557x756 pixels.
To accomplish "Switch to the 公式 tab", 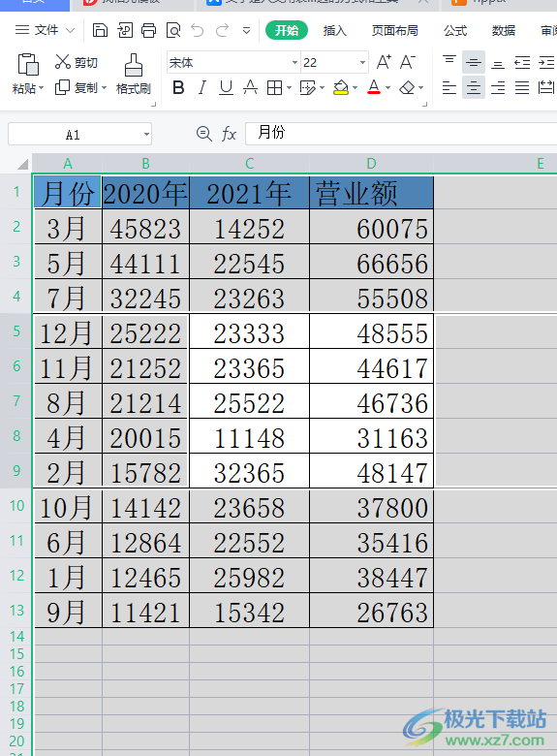I will (x=455, y=31).
